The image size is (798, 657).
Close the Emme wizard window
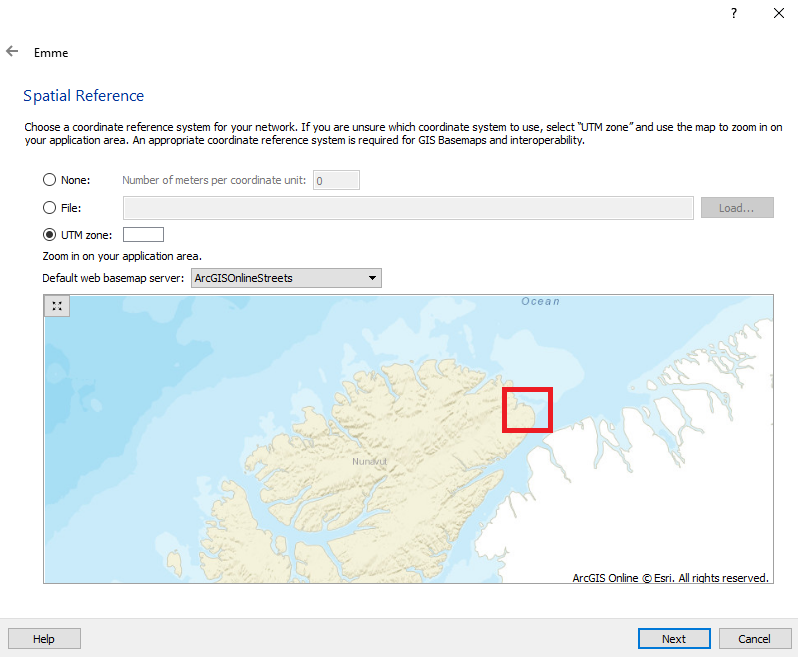[778, 14]
